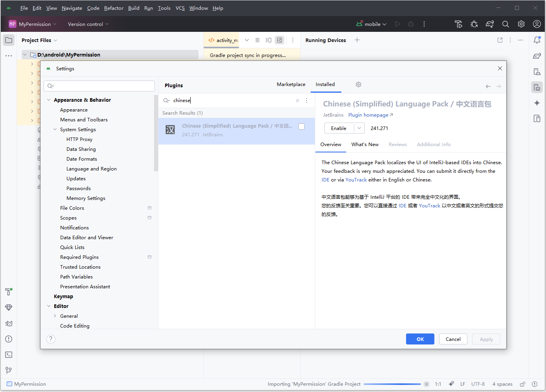Open Version Control branch icon at sidebar bottom
The image size is (546, 392).
point(9,370)
